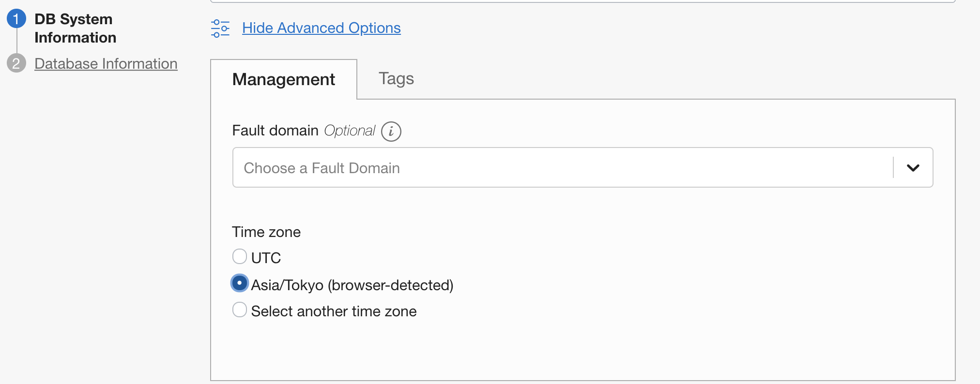Click the Fault domain field label
Screen dimensions: 980x384
click(275, 131)
